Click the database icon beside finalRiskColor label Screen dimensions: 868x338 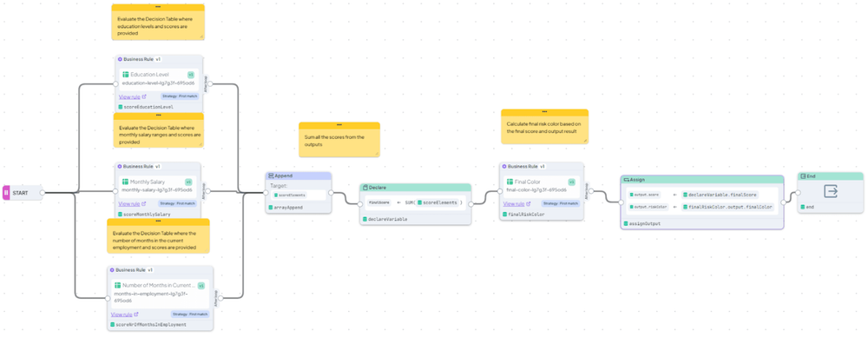click(x=504, y=214)
